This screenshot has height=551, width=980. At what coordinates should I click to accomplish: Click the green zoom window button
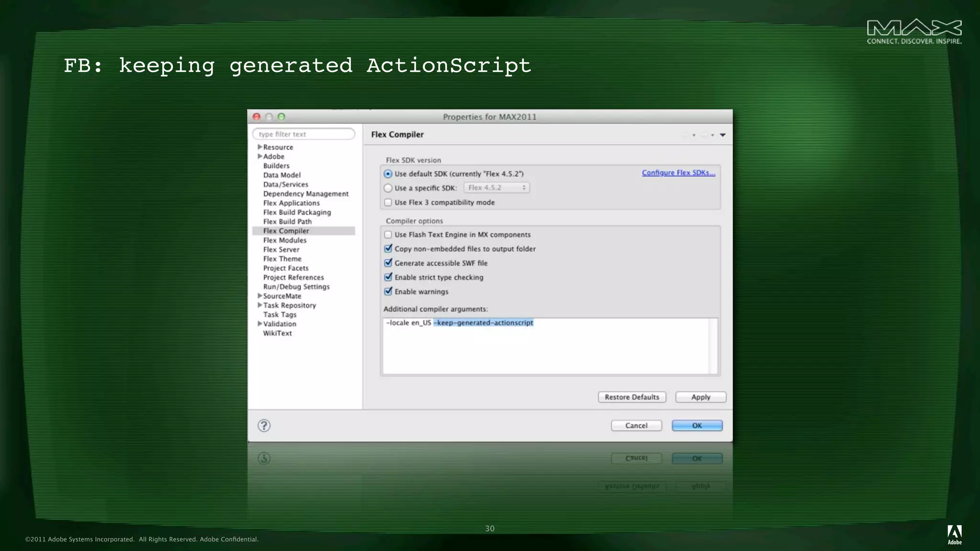[x=281, y=117]
